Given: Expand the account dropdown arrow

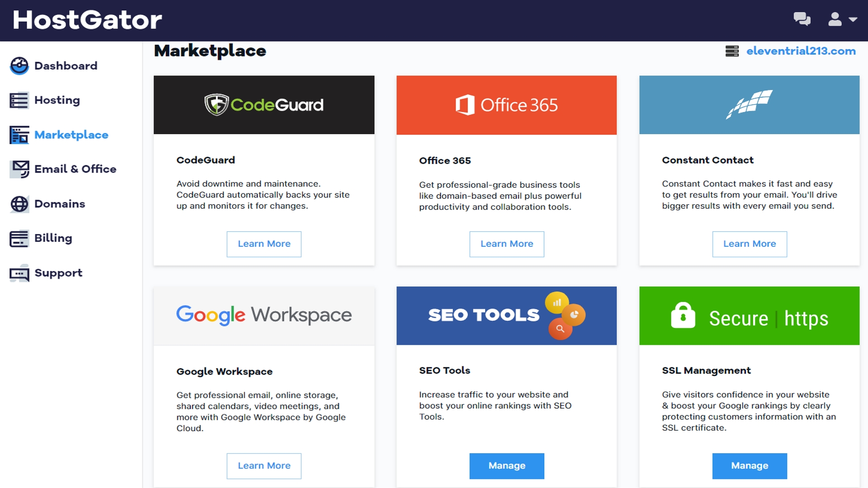Looking at the screenshot, I should (853, 19).
